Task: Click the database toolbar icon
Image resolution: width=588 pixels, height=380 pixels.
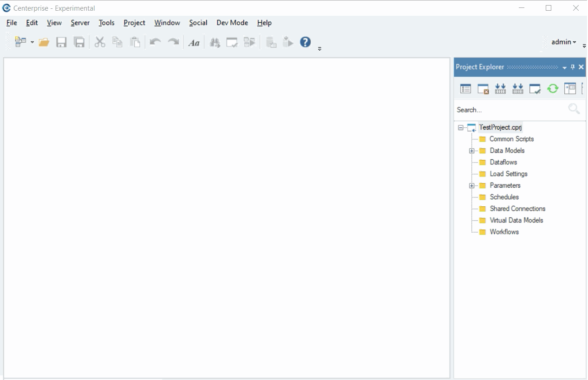Action: click(271, 43)
